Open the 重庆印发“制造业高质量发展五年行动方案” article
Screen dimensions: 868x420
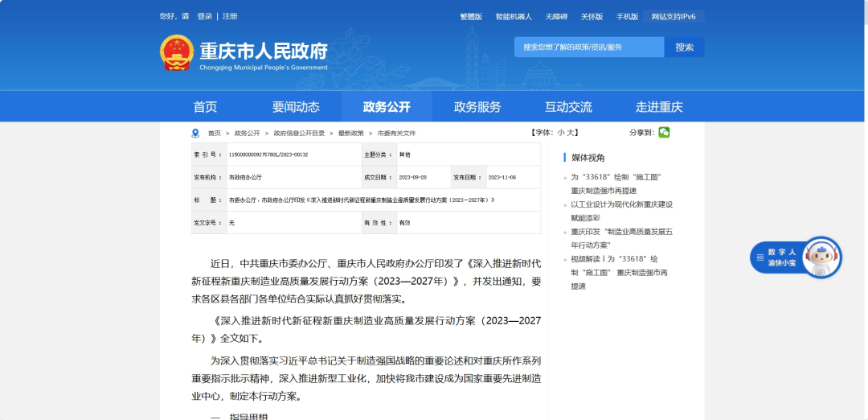click(x=621, y=238)
